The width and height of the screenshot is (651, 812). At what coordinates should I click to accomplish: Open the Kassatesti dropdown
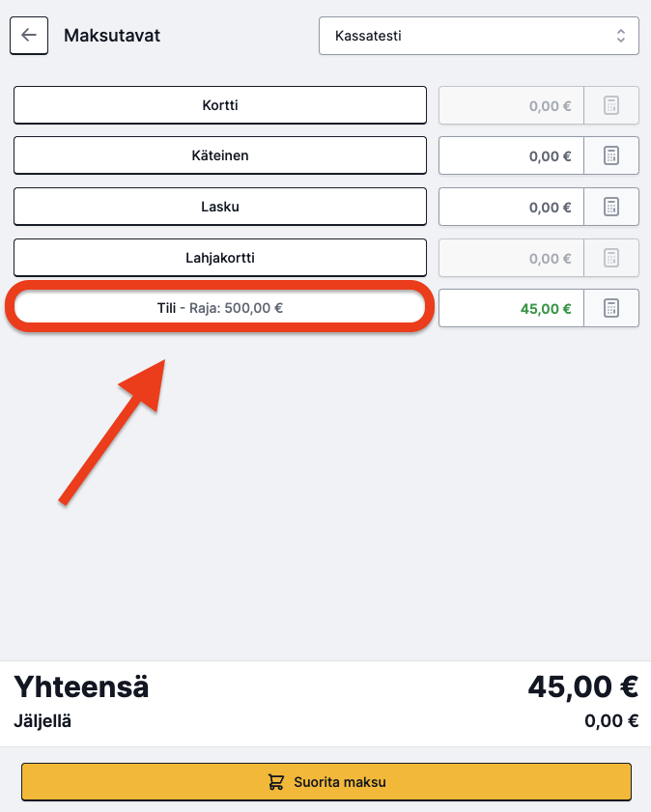(x=479, y=36)
